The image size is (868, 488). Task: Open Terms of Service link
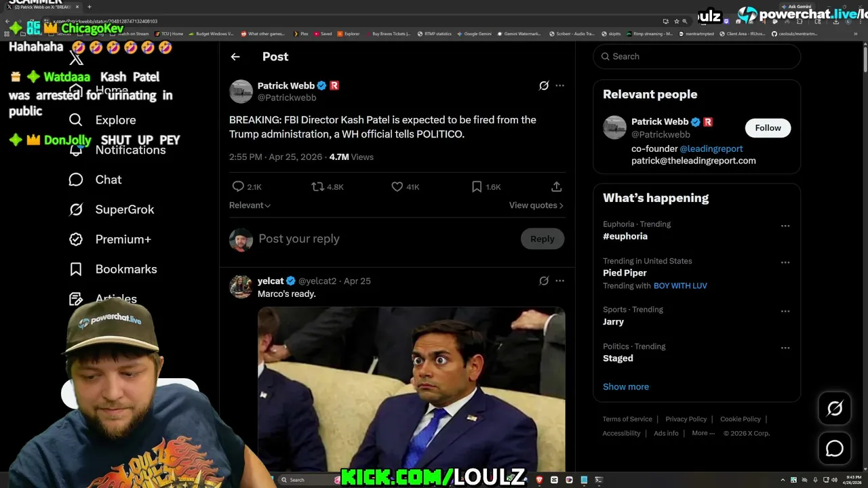click(x=627, y=419)
